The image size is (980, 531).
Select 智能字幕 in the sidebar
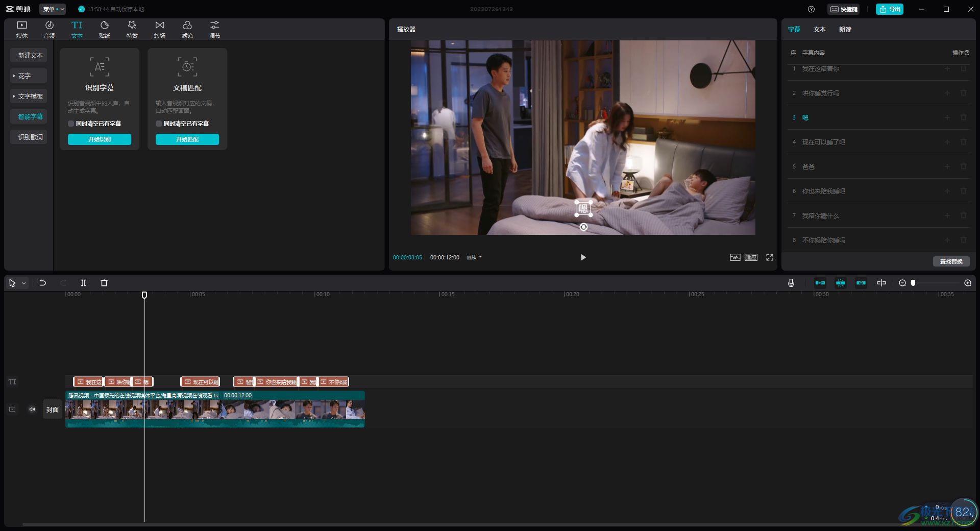point(29,116)
